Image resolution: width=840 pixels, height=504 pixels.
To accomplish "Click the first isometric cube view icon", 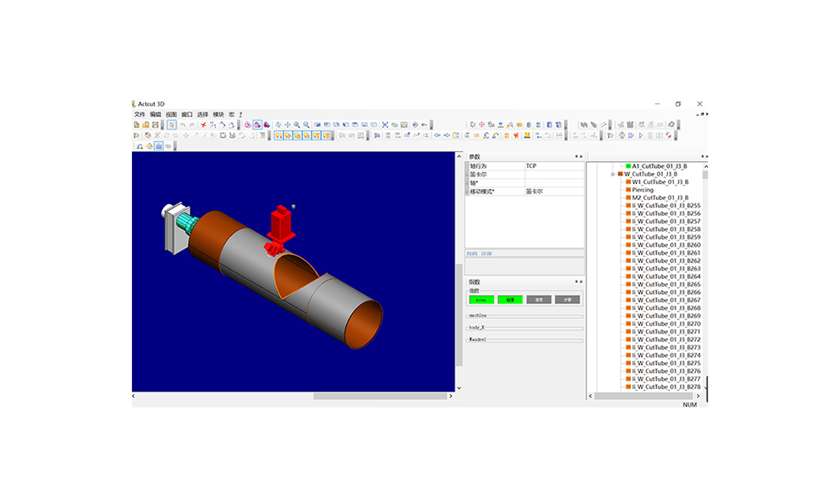I will click(318, 125).
